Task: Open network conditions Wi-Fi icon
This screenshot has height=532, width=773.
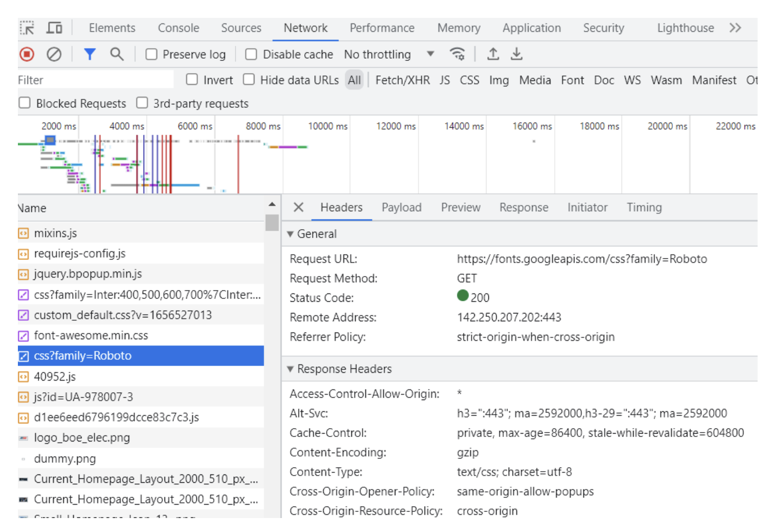Action: [x=457, y=54]
